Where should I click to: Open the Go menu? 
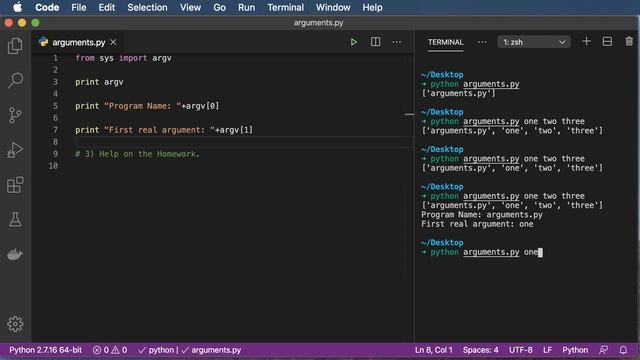(220, 7)
